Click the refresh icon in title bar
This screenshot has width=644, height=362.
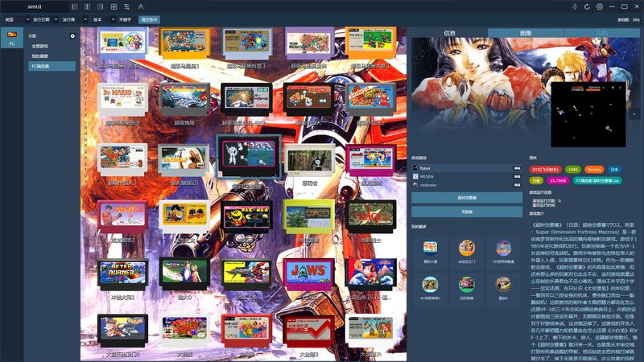tap(587, 6)
